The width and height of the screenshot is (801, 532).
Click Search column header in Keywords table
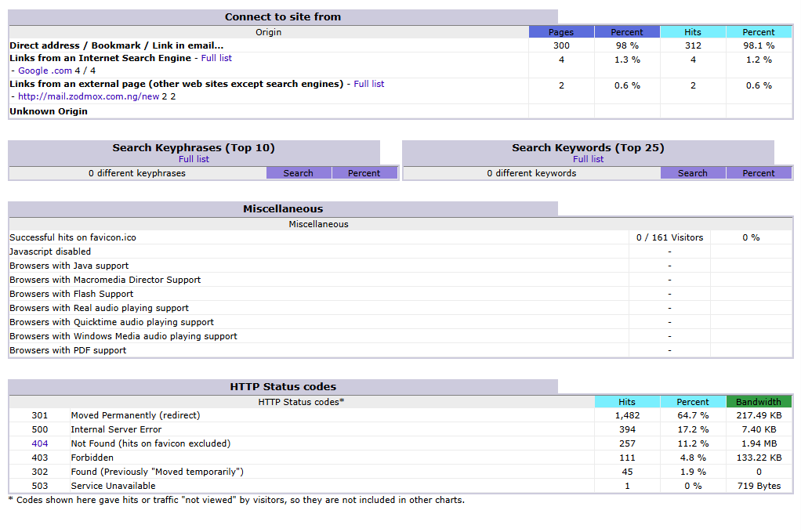point(693,173)
